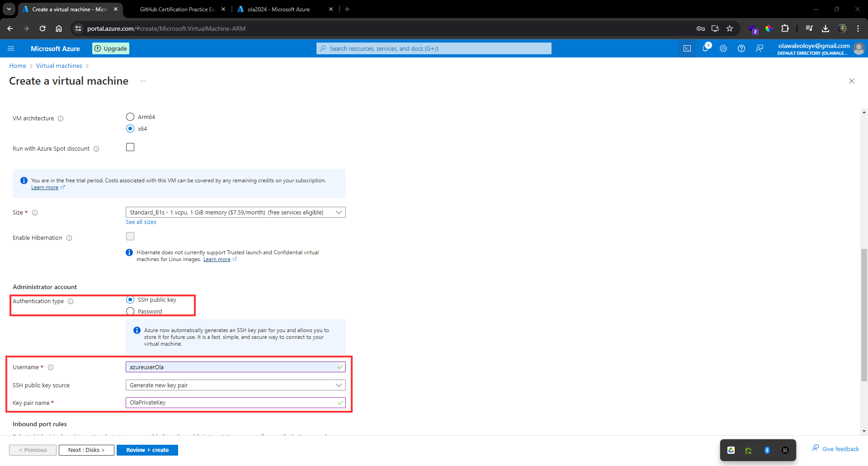Click the Enable Hibernation info icon
The image size is (868, 466).
click(69, 238)
